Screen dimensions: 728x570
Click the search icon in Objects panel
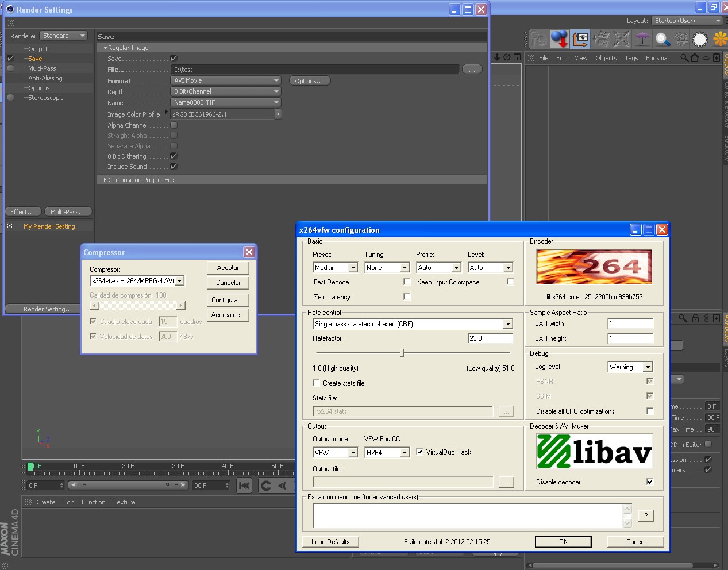684,58
